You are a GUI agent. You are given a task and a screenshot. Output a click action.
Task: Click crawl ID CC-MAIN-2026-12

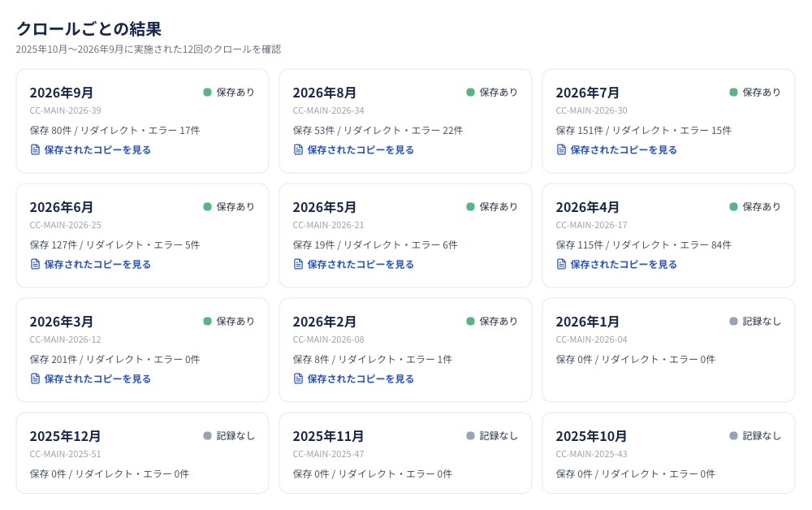point(65,339)
